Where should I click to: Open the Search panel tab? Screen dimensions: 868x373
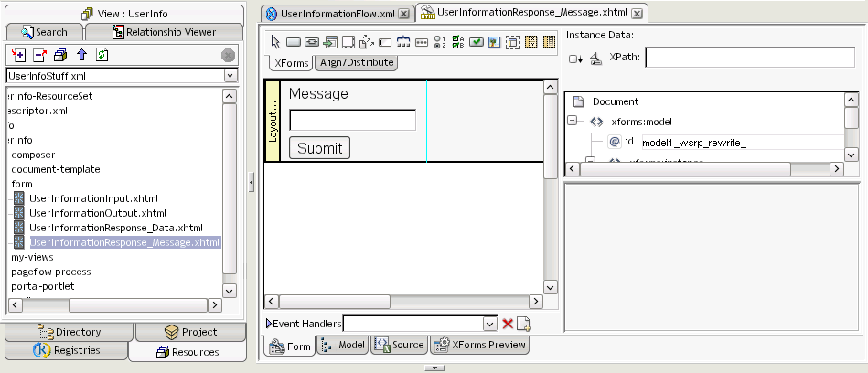pyautogui.click(x=44, y=32)
